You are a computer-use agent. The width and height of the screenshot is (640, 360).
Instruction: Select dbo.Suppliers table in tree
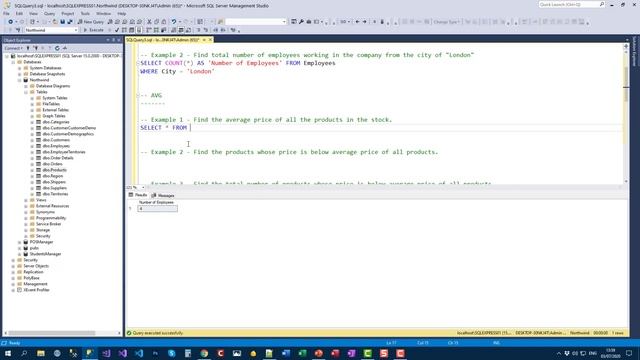54,188
